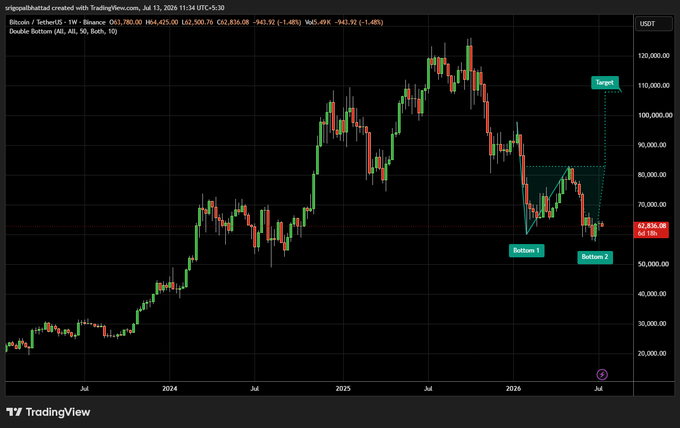Click the Vol 5.49K volume value
The image size is (680, 428).
(x=318, y=22)
